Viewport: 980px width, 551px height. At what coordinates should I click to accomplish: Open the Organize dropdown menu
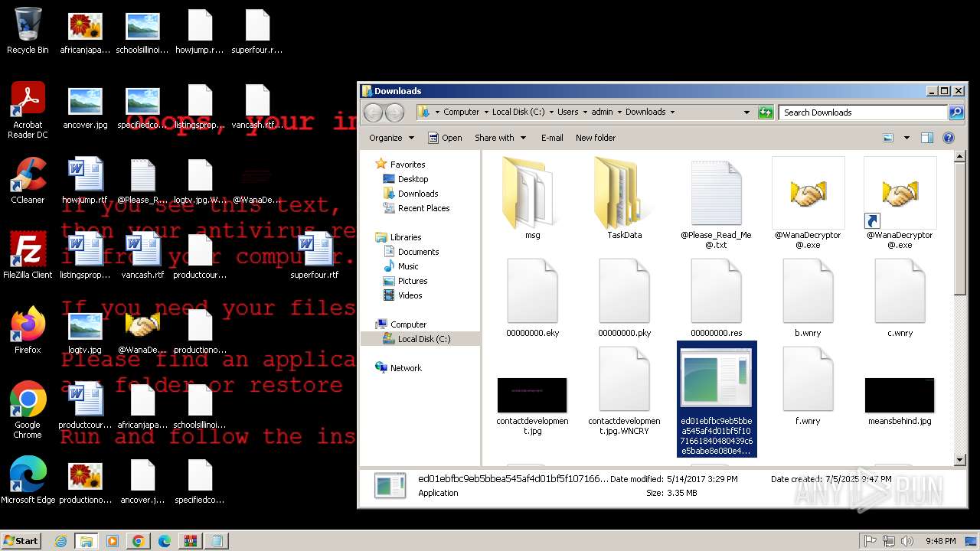[x=391, y=138]
